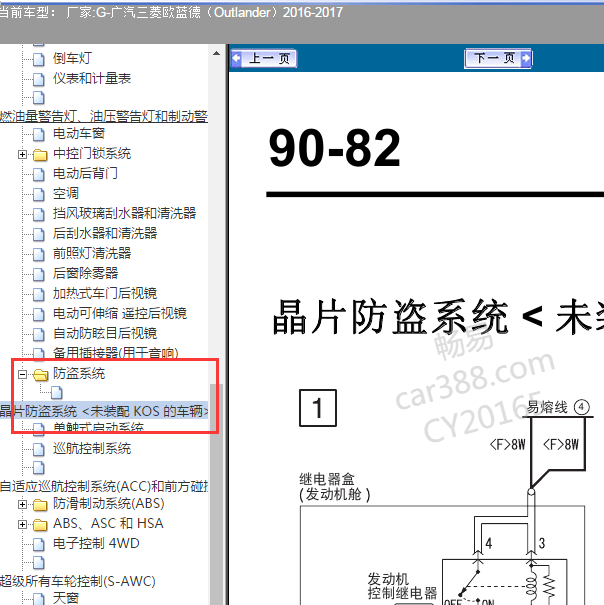Click page icon beside 挡风玻璃刮水器和清洗器
Viewport: 604px width, 605px height.
click(x=39, y=214)
